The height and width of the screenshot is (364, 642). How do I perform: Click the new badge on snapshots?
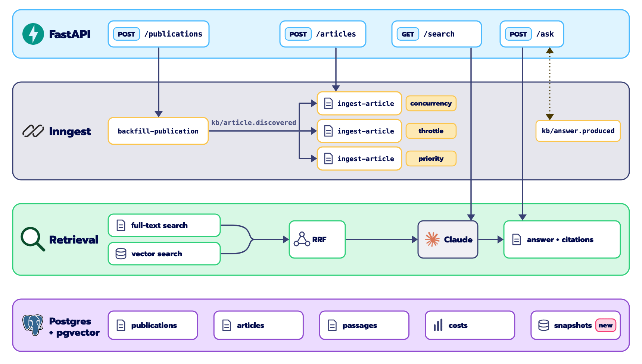click(x=606, y=325)
